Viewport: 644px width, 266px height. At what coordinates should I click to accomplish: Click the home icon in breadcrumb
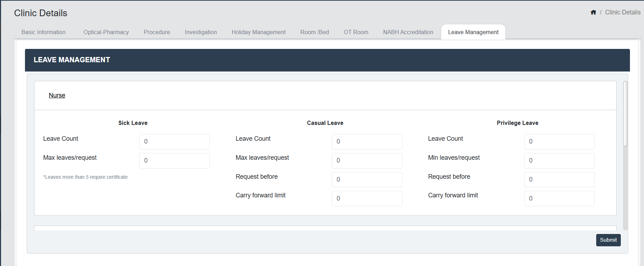(x=593, y=12)
